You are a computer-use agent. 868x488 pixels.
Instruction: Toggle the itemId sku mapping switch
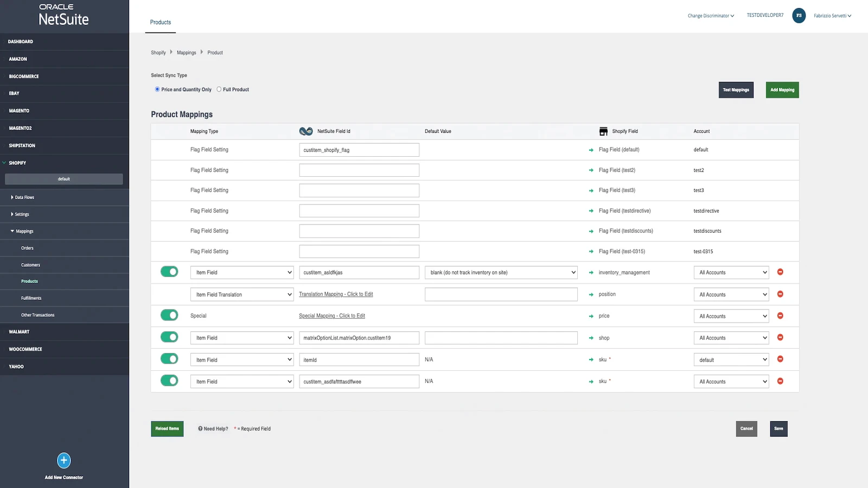tap(169, 358)
